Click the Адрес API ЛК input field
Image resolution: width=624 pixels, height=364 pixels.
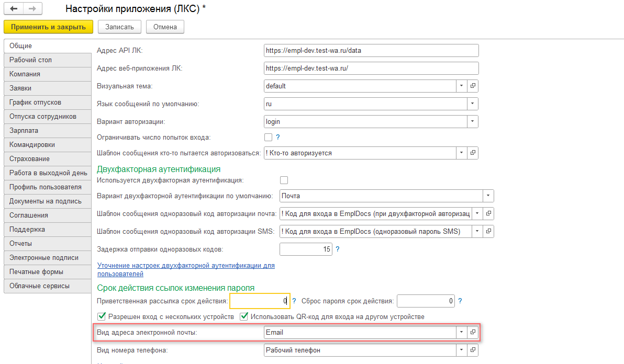coord(371,51)
